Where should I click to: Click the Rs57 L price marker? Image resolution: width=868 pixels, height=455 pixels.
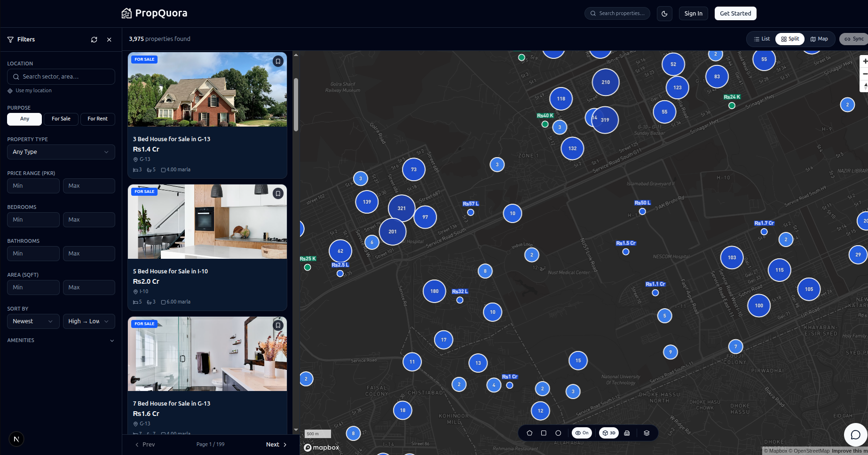[471, 212]
